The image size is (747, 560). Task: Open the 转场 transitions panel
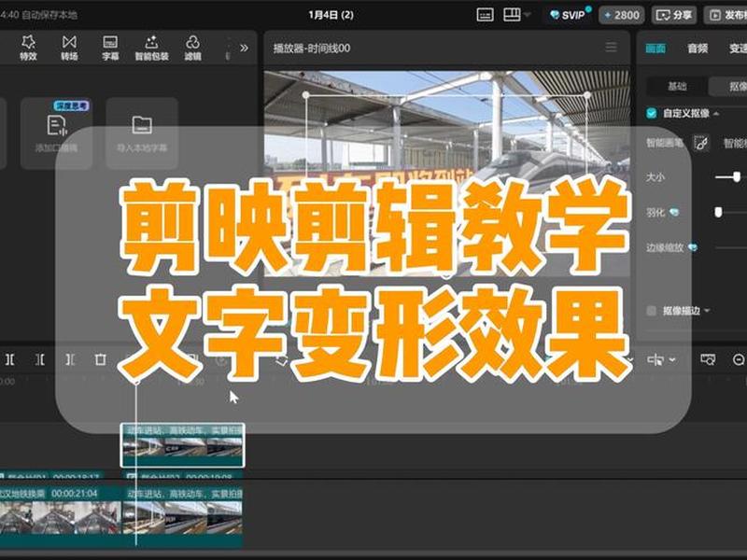(69, 48)
